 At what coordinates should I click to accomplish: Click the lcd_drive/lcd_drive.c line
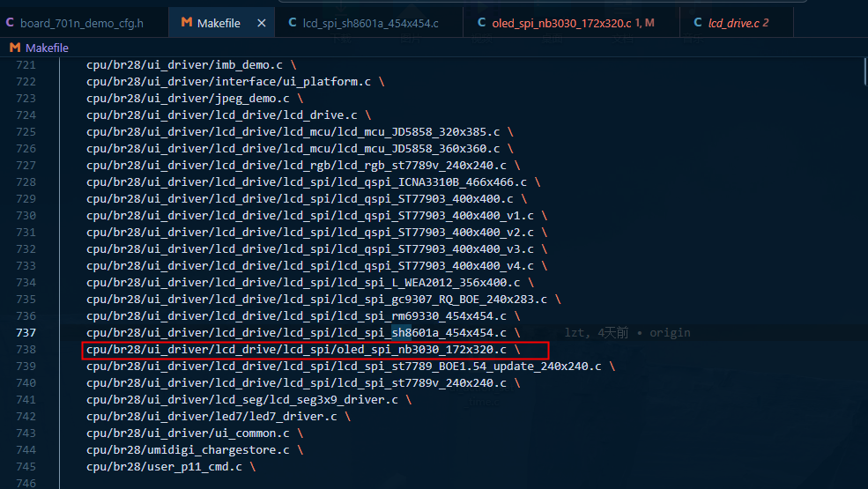pyautogui.click(x=228, y=115)
